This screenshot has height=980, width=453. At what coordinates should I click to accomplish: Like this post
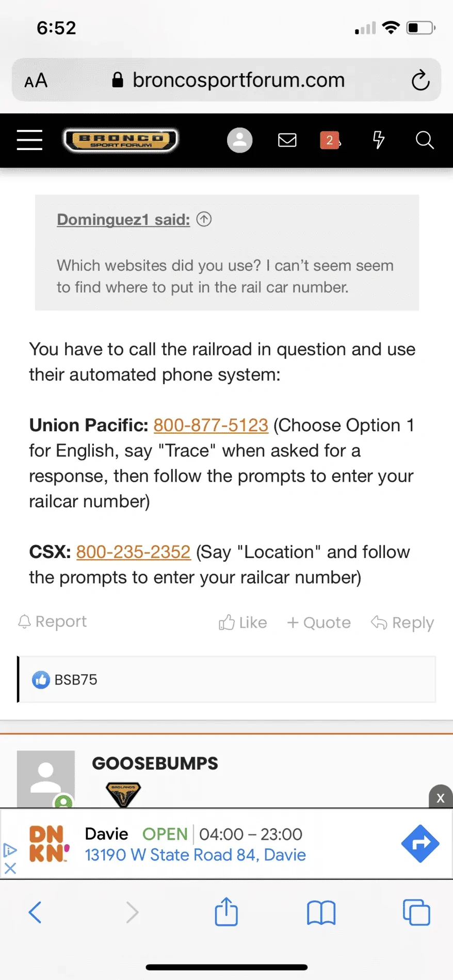[x=243, y=623]
